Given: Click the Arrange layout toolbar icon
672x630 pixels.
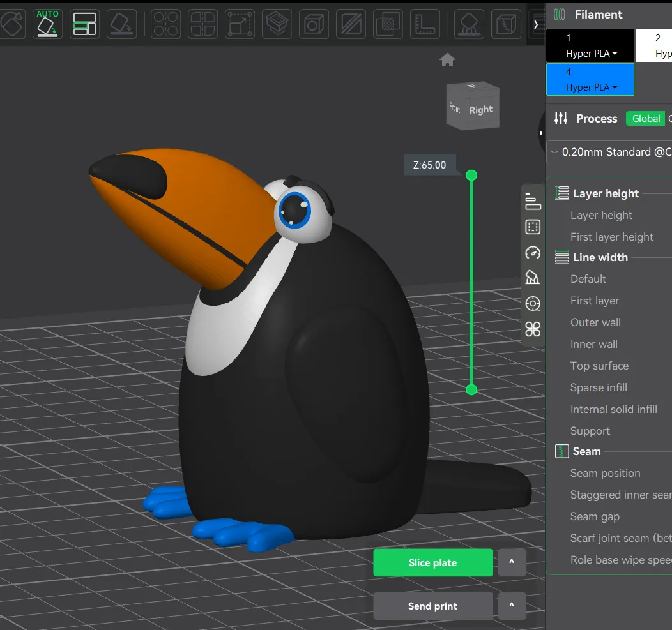Looking at the screenshot, I should pyautogui.click(x=84, y=24).
